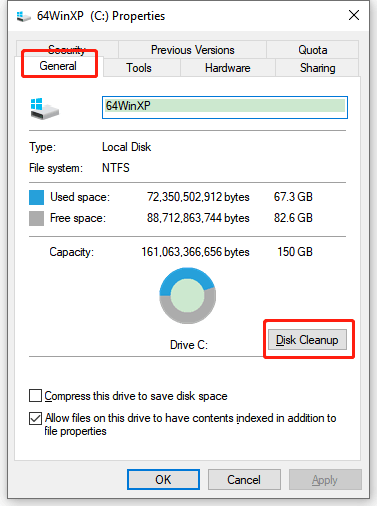Click the 'Drive C:' label

[189, 345]
